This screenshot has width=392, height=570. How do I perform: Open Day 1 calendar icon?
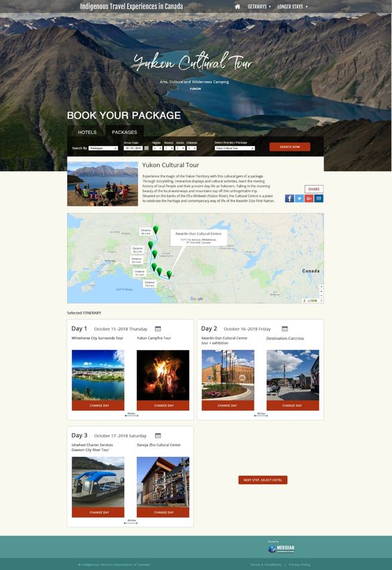(157, 329)
